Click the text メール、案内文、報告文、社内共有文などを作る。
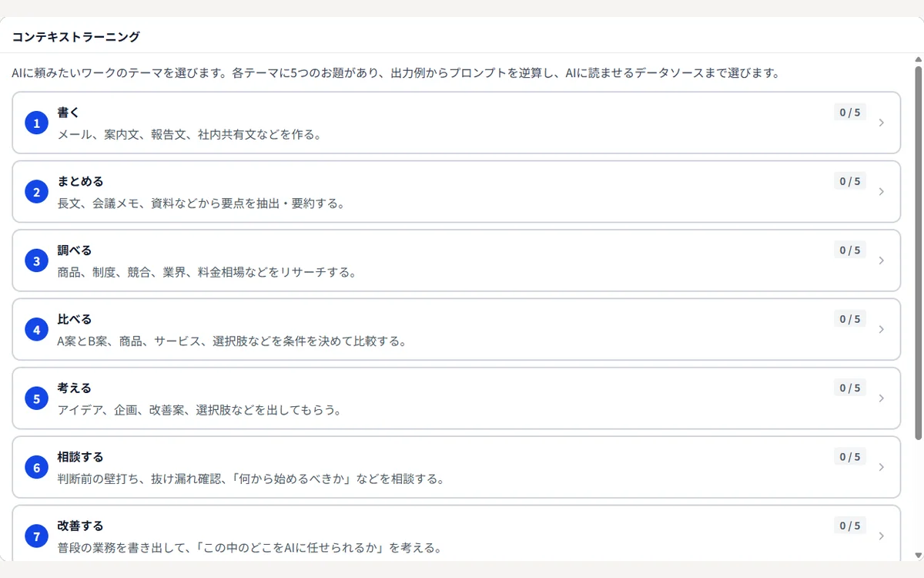 pos(189,134)
